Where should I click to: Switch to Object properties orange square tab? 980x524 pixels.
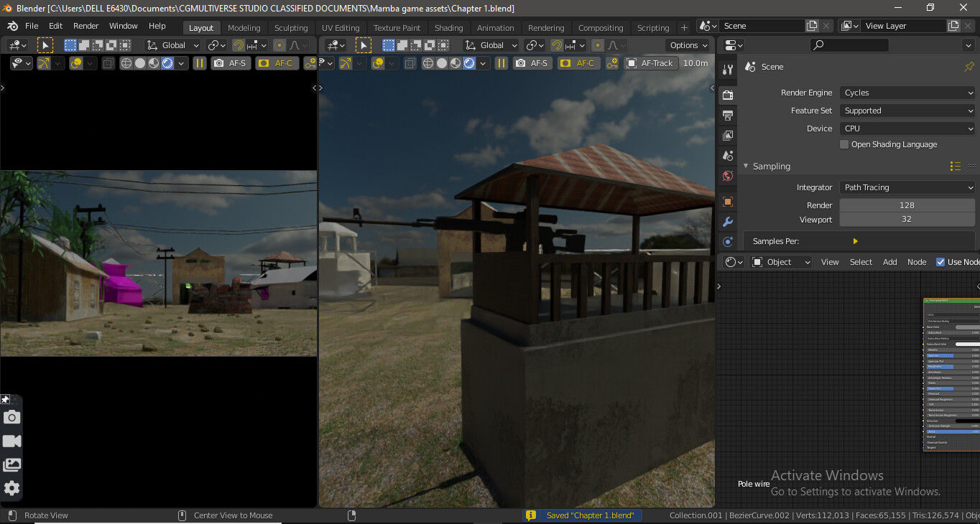pos(727,202)
